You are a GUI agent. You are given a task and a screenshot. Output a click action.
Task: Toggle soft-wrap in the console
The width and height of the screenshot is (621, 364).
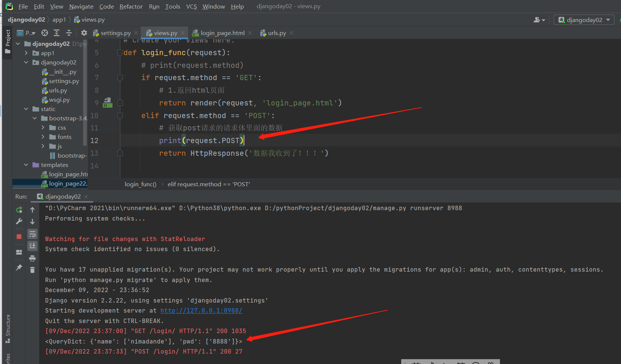pos(32,234)
